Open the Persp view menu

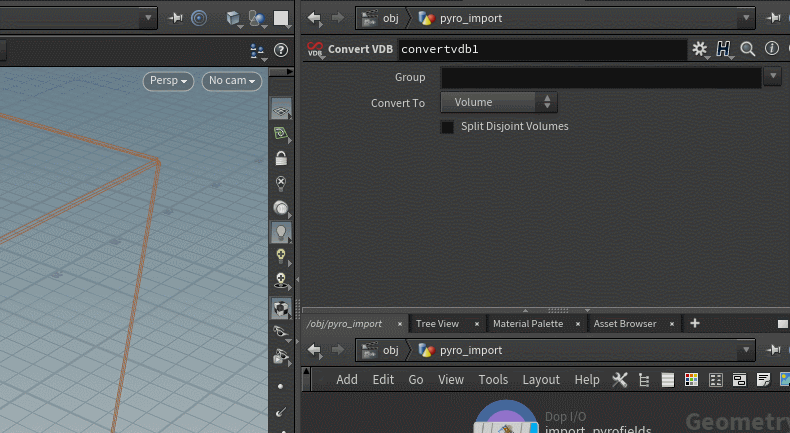[168, 81]
